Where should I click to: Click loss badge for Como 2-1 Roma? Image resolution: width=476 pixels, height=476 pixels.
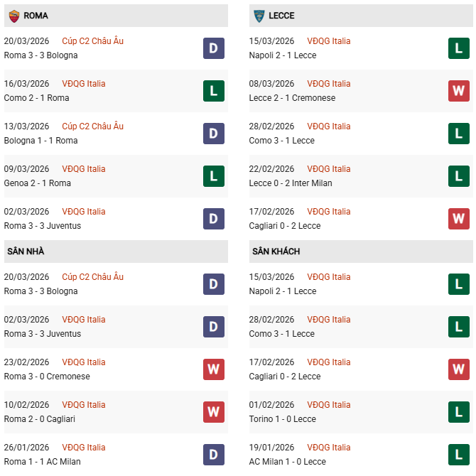(x=214, y=91)
